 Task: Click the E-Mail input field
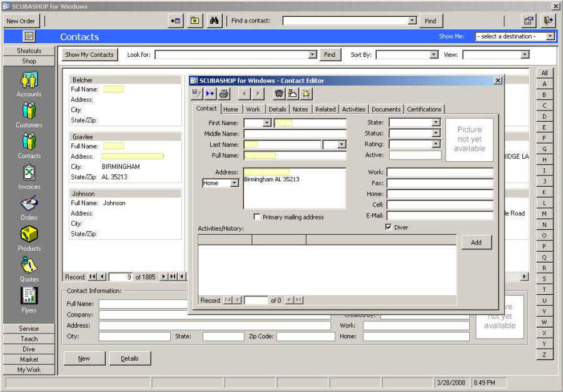(x=440, y=216)
